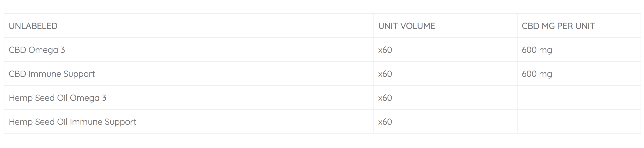Click x60 volume for CBD Immune Support
This screenshot has height=148, width=644.
[385, 74]
